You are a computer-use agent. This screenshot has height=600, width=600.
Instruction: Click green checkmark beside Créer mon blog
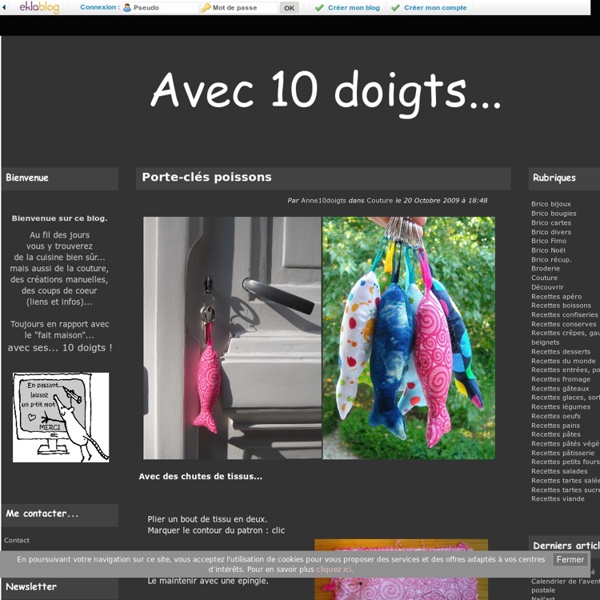tap(319, 8)
